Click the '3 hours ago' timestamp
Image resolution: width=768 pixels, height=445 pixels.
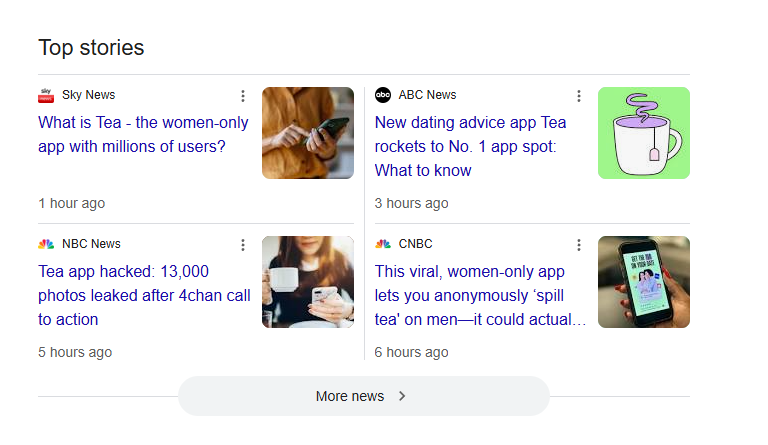click(411, 203)
